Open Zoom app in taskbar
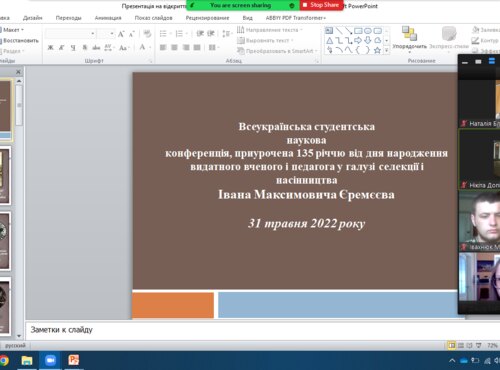 click(50, 360)
